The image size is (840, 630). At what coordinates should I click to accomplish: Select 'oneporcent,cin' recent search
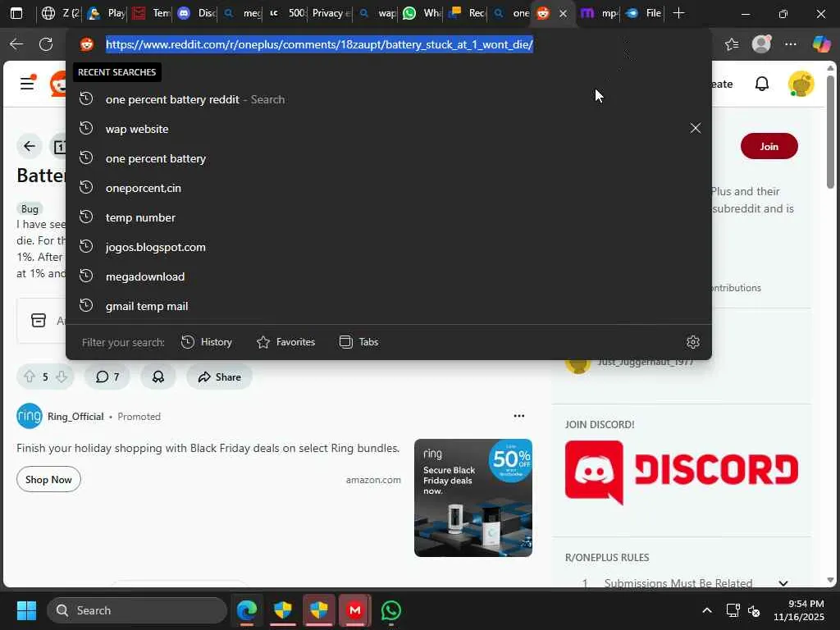pyautogui.click(x=388, y=188)
